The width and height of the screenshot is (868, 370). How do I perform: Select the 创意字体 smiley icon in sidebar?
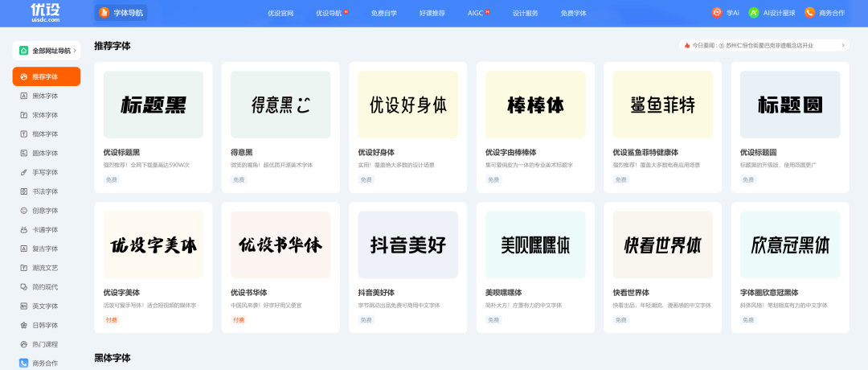point(24,211)
